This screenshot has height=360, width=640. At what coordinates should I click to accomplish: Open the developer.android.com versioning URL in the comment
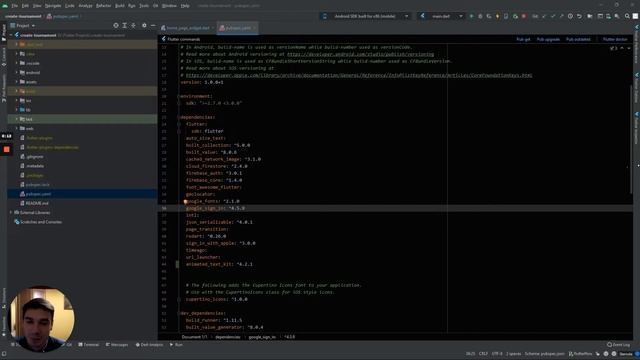[360, 54]
